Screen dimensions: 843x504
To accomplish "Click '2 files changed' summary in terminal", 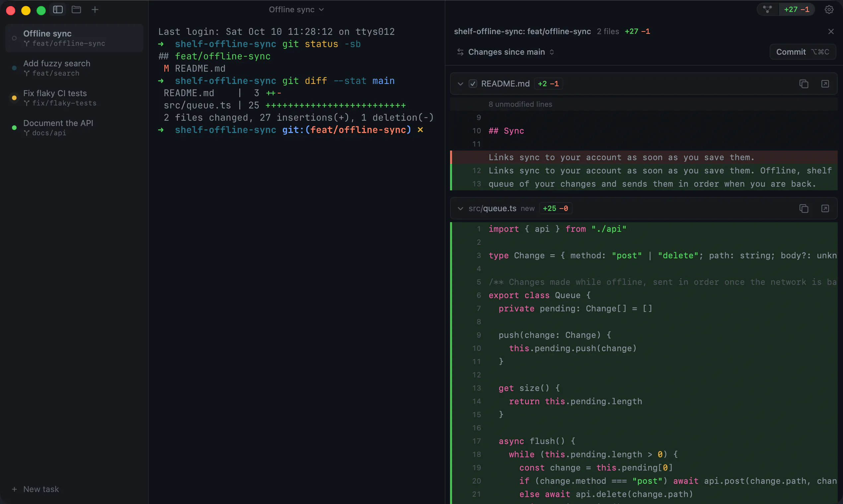I will pyautogui.click(x=298, y=117).
